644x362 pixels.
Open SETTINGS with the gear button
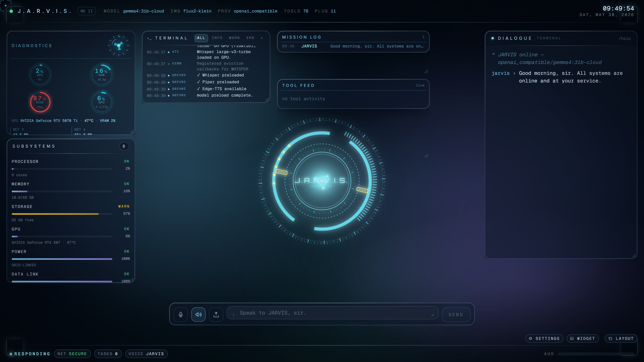(544, 338)
